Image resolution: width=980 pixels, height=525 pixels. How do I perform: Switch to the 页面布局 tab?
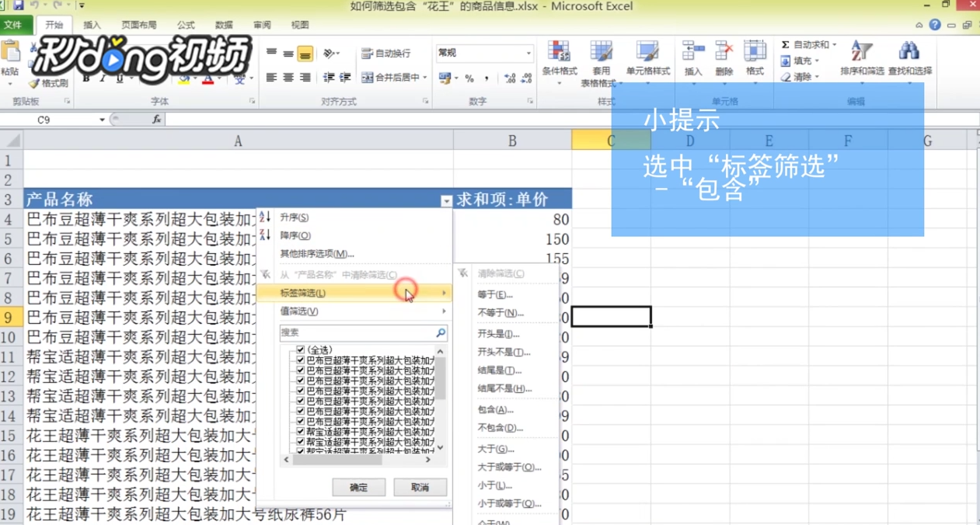tap(138, 25)
